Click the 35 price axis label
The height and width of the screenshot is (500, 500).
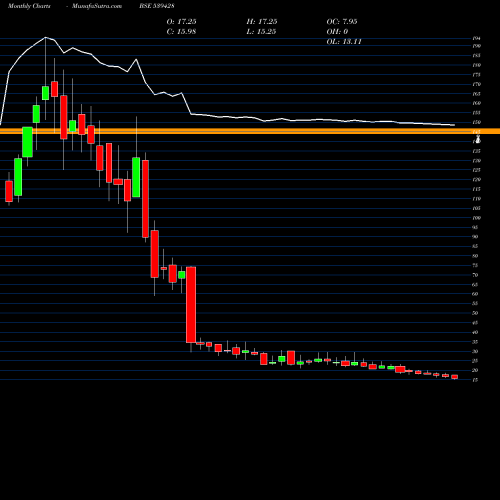coord(475,342)
